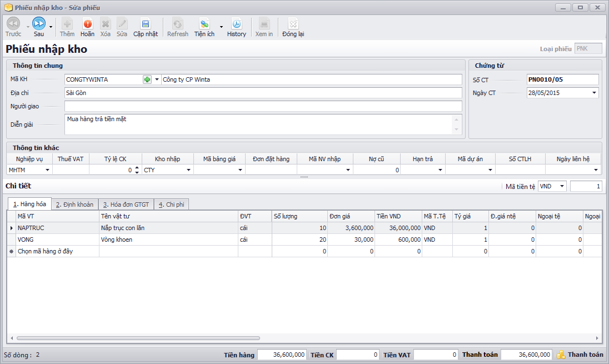Viewport: 609px width, 364px height.
Task: Increase the Tỷ lệ CK spinner value
Action: coord(137,168)
